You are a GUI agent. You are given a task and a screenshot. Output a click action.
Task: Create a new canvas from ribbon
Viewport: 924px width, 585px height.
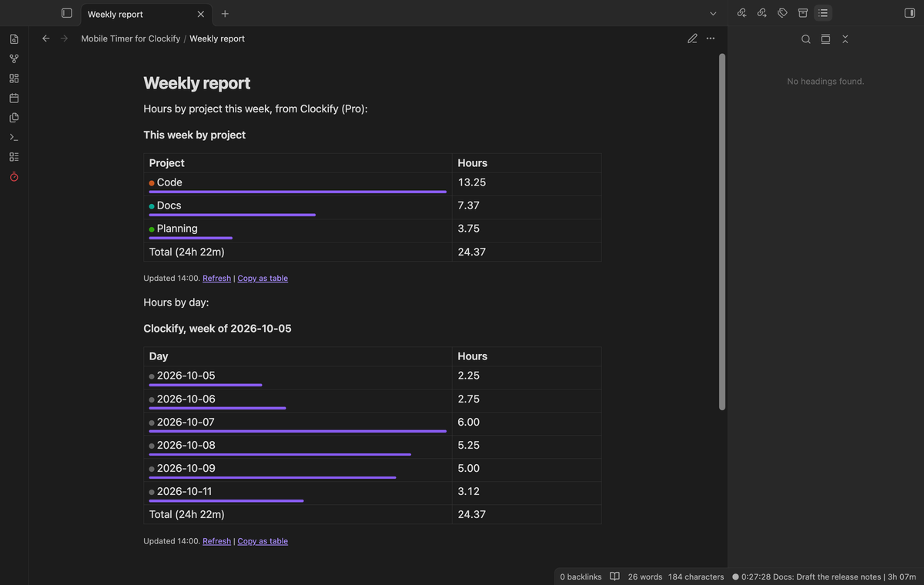[14, 79]
